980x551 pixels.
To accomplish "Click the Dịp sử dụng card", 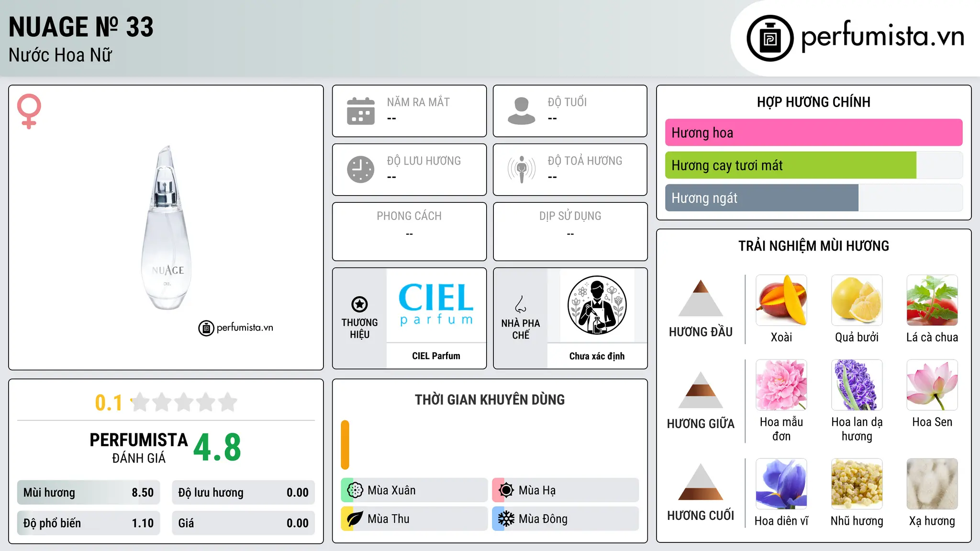I will [570, 231].
